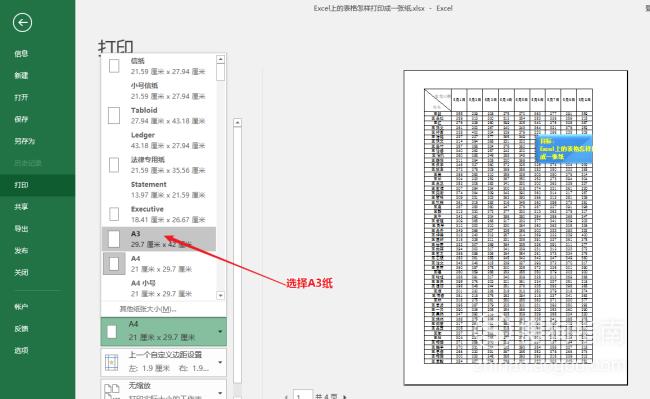
Task: Pick 法律专用纸 paper size
Action: click(x=159, y=165)
